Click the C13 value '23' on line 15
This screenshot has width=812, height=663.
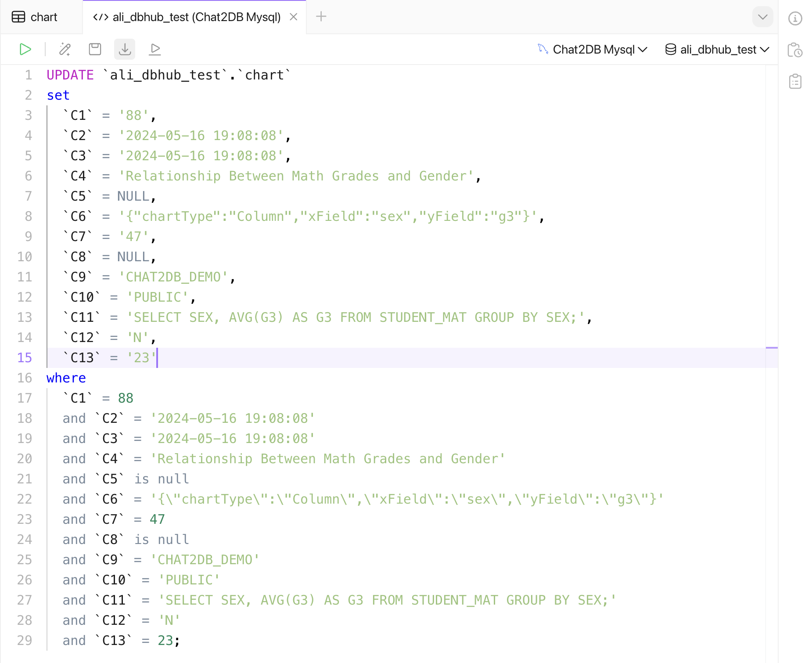(141, 357)
